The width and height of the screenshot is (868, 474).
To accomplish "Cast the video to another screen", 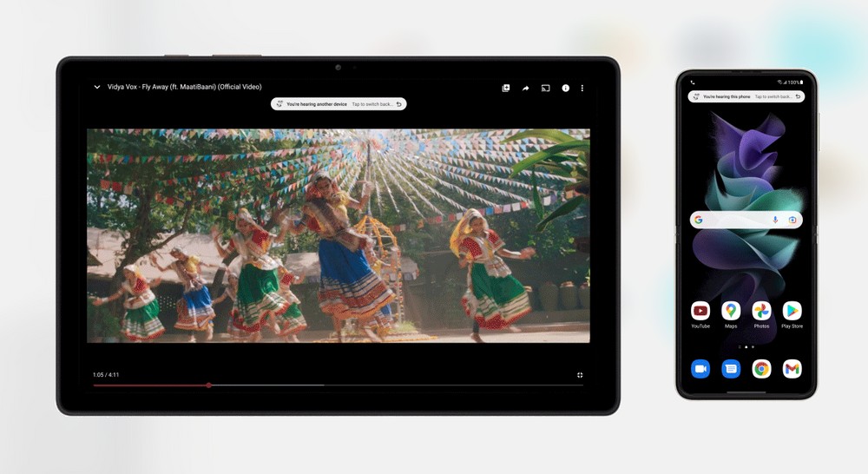I will 545,88.
